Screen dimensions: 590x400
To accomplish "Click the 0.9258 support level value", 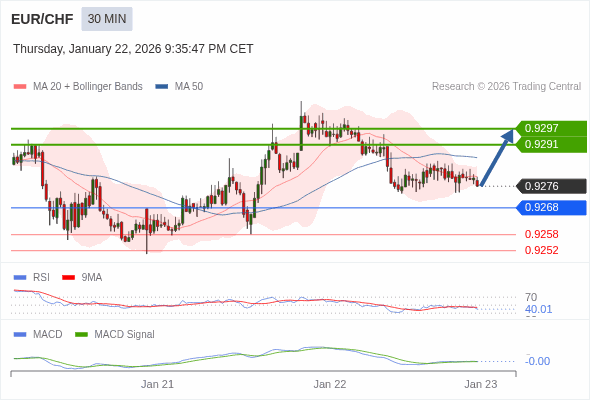I will point(541,234).
